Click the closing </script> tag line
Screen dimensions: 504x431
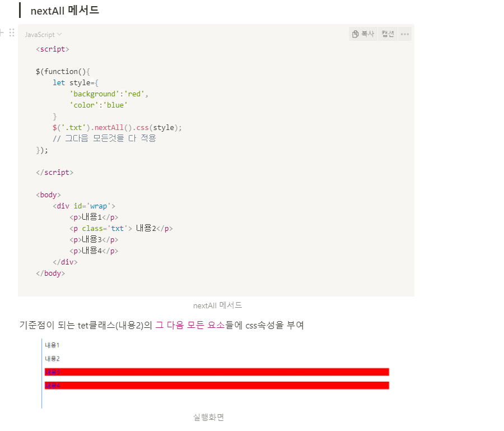point(54,173)
